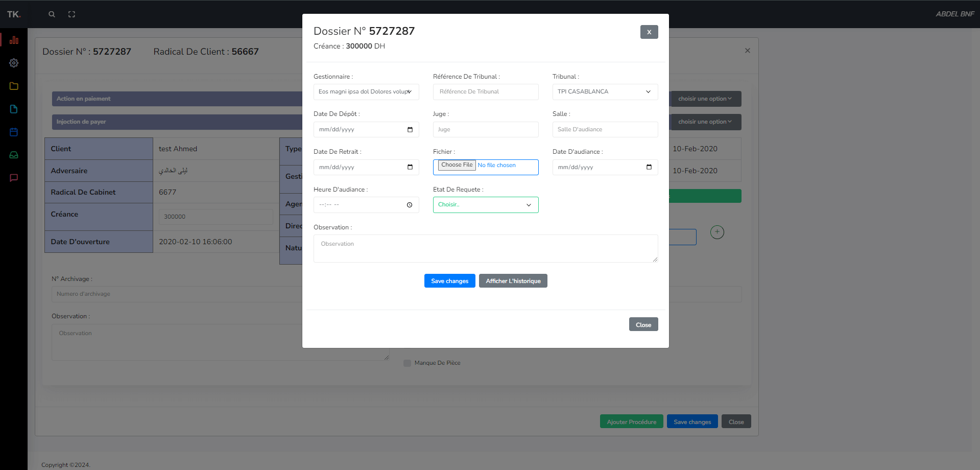Click the ABDEL BNF user name
The image size is (980, 470).
955,14
